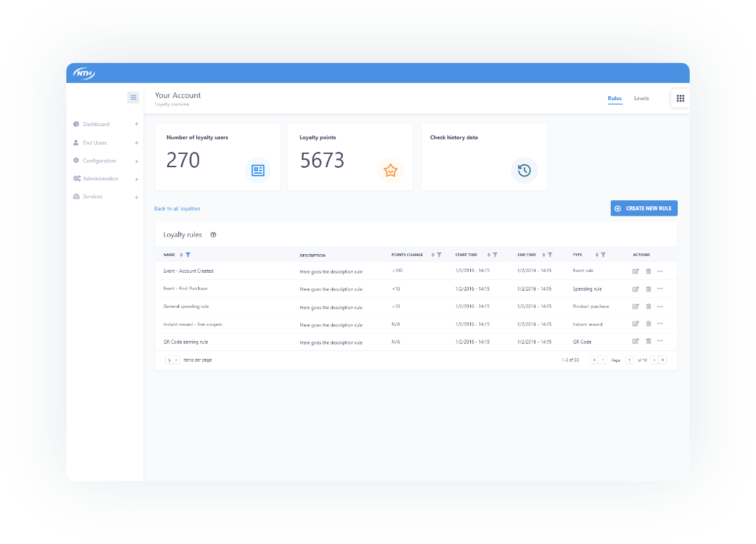Expand the End Users sidebar section
Screen dimensions: 756x544
pyautogui.click(x=136, y=143)
